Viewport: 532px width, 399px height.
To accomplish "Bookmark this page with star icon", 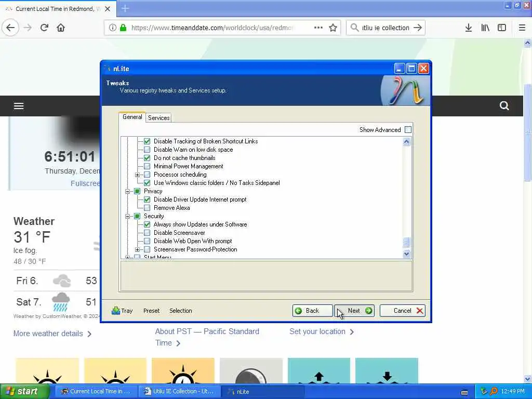I will coord(333,28).
